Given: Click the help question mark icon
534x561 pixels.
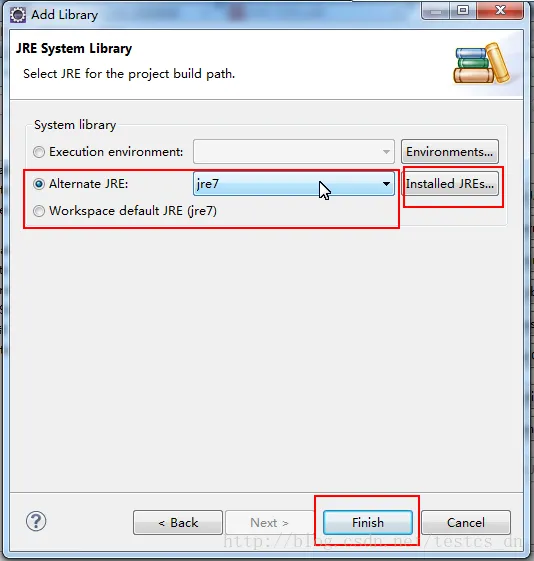Looking at the screenshot, I should (x=36, y=521).
